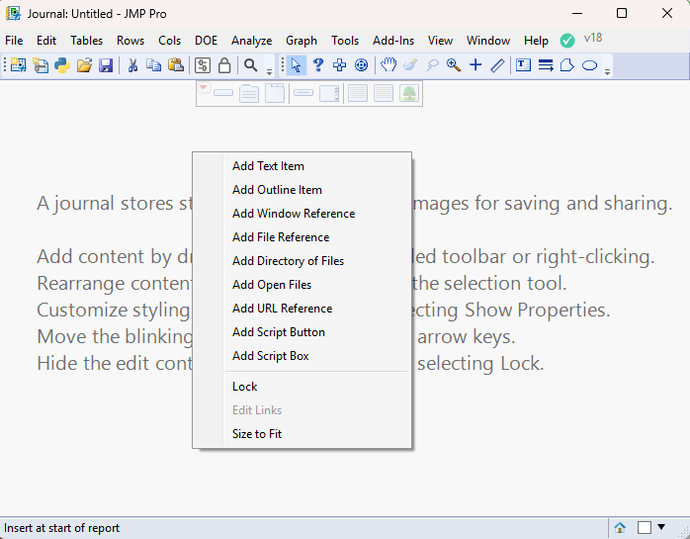The image size is (690, 539).
Task: Choose Add Script Button
Action: pos(302,332)
